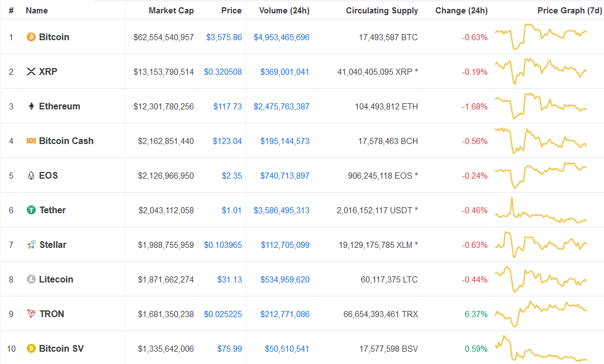The image size is (604, 364).
Task: Open TRON 7-day price graph
Action: tap(541, 314)
